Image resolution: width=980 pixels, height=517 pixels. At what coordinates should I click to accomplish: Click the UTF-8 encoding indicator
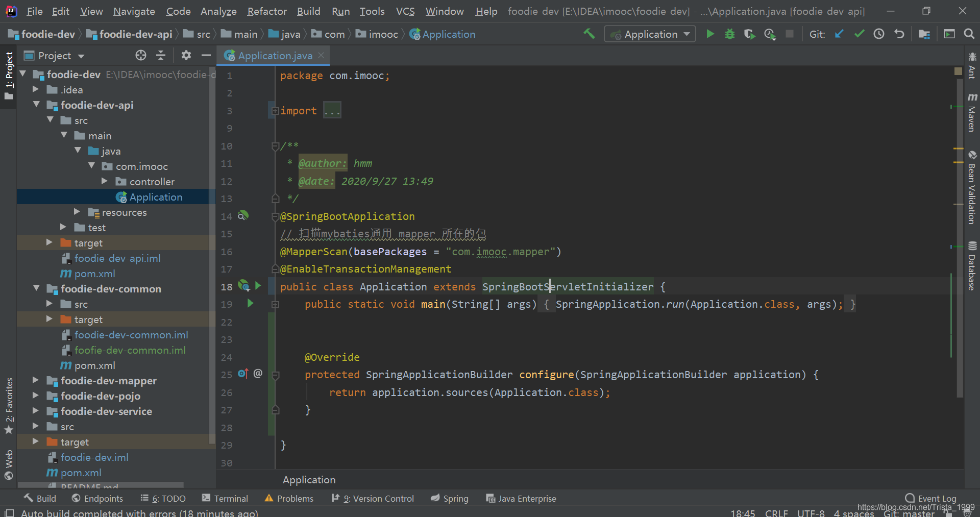click(x=811, y=513)
